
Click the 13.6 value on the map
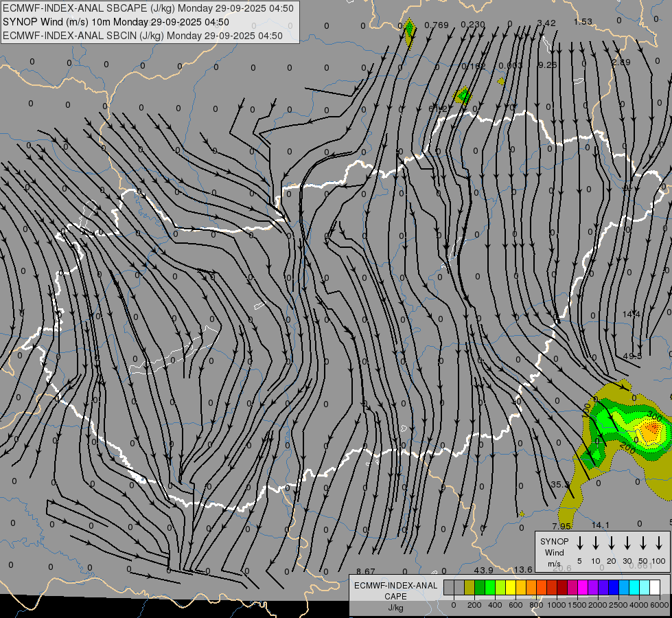(523, 569)
